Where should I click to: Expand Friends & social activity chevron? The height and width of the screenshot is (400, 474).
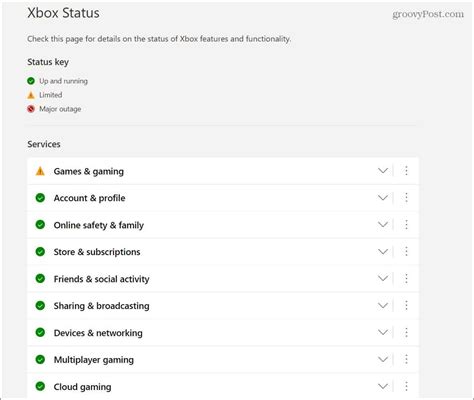[383, 278]
